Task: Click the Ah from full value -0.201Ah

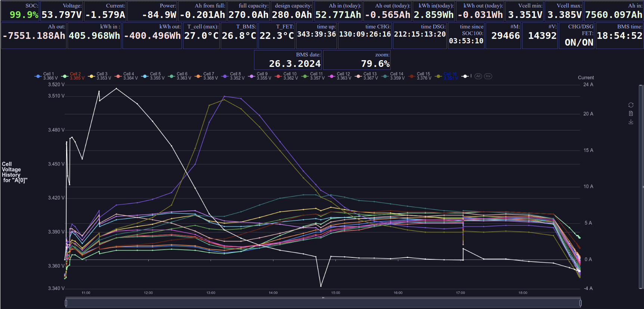Action: coord(202,15)
